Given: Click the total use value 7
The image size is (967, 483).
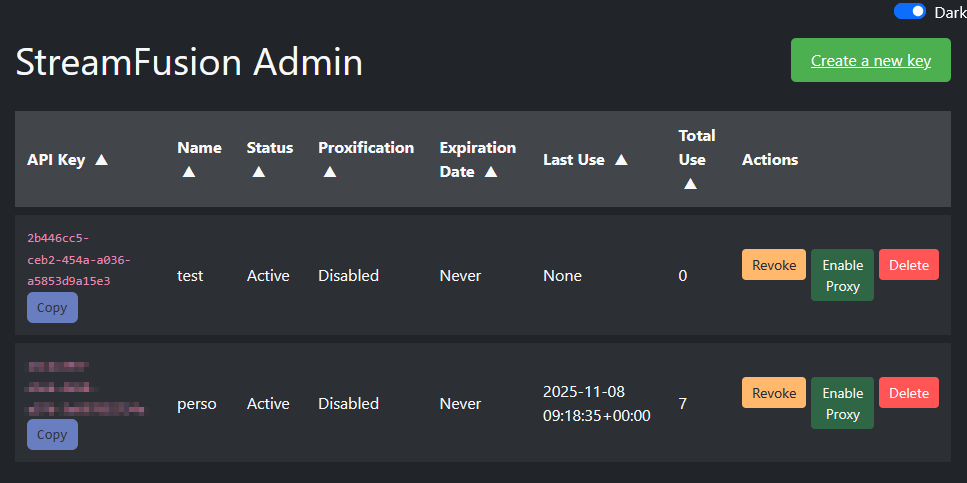Looking at the screenshot, I should click(x=683, y=403).
